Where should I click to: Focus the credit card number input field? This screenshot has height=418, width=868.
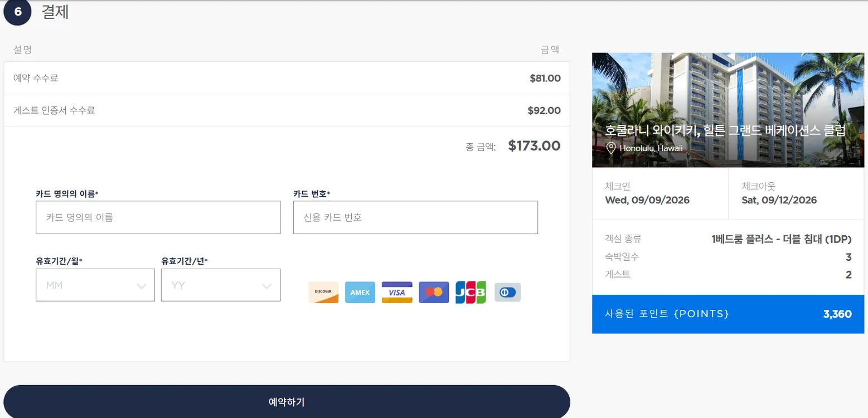click(415, 217)
